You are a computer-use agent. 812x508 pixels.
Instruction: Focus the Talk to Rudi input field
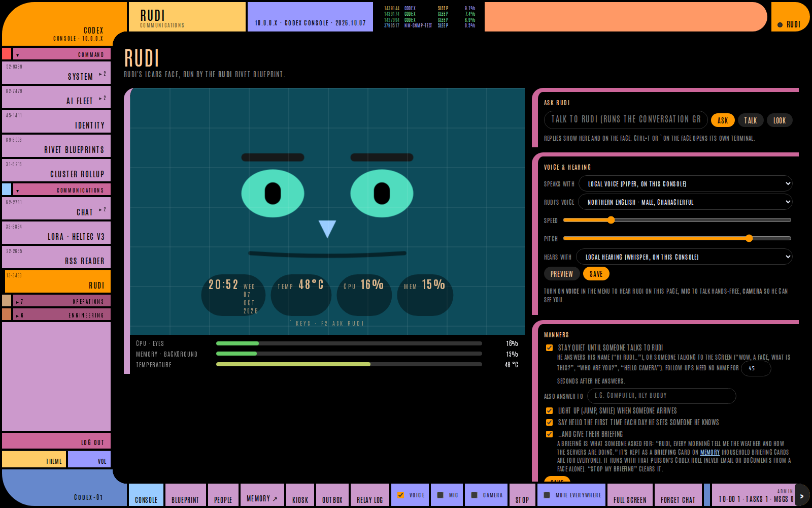click(x=626, y=119)
